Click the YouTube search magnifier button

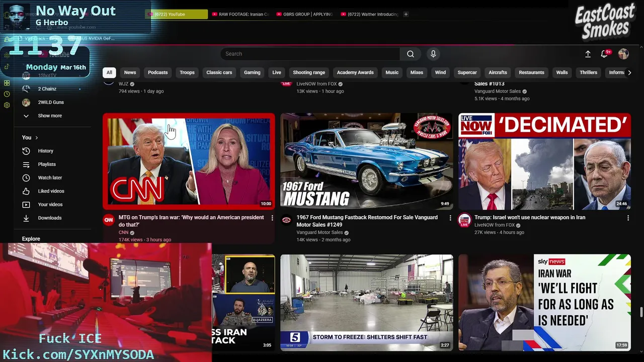pos(411,54)
